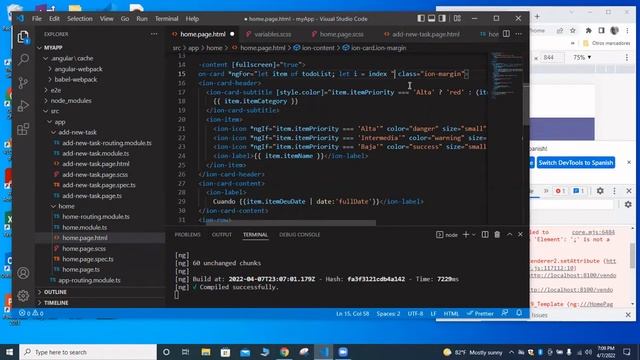Click the editor horizontal scrollbar

(x=291, y=223)
